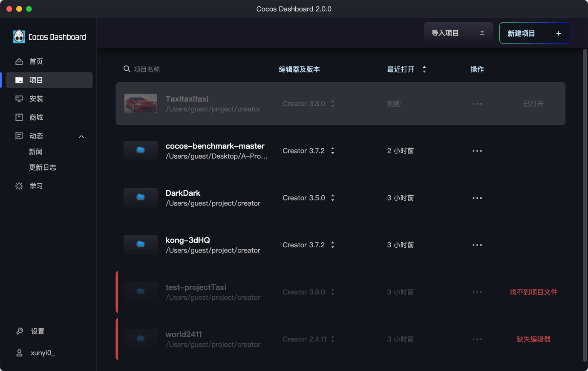Click the folder icon beside kong-3dHQ
This screenshot has height=371, width=588.
click(x=141, y=244)
